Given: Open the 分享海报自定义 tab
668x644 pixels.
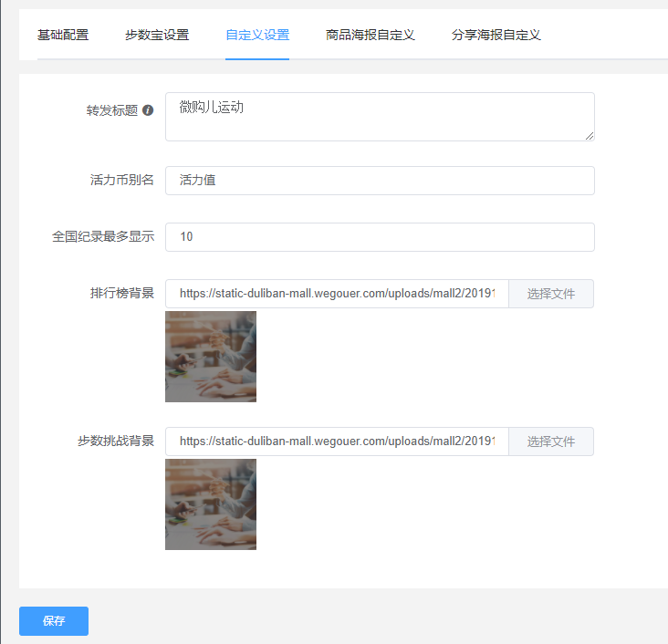Looking at the screenshot, I should coord(496,35).
